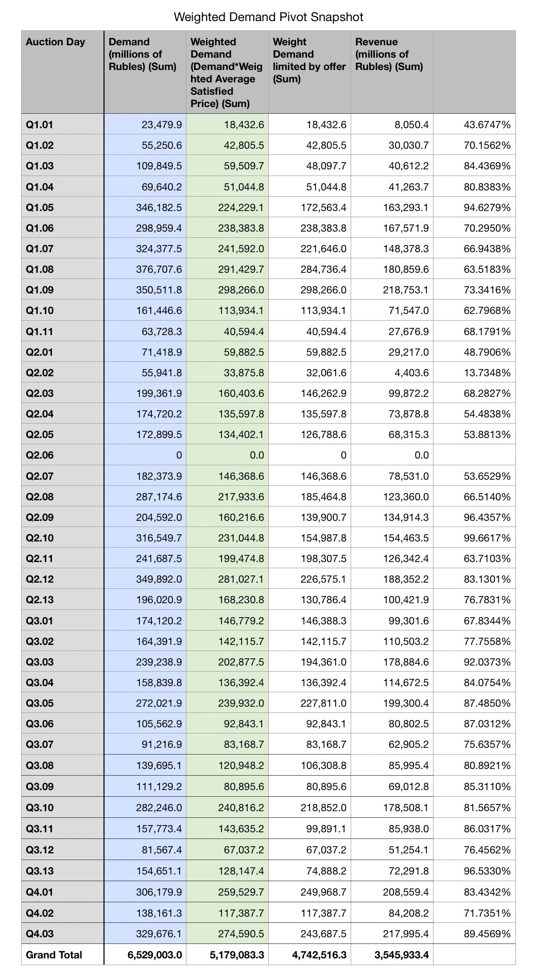536x980 pixels.
Task: Select weighted demand cell 134,402.1
Action: [x=228, y=434]
